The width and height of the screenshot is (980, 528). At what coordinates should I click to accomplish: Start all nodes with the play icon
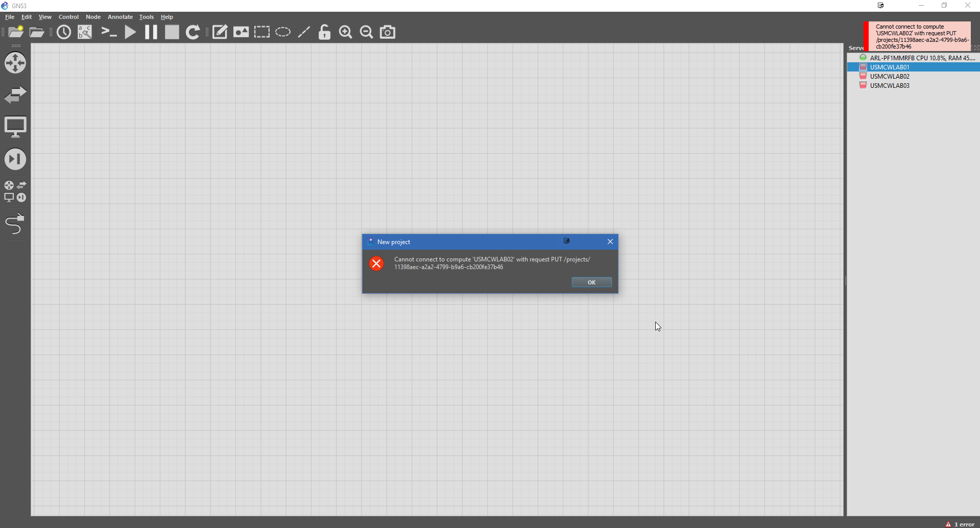pos(130,32)
